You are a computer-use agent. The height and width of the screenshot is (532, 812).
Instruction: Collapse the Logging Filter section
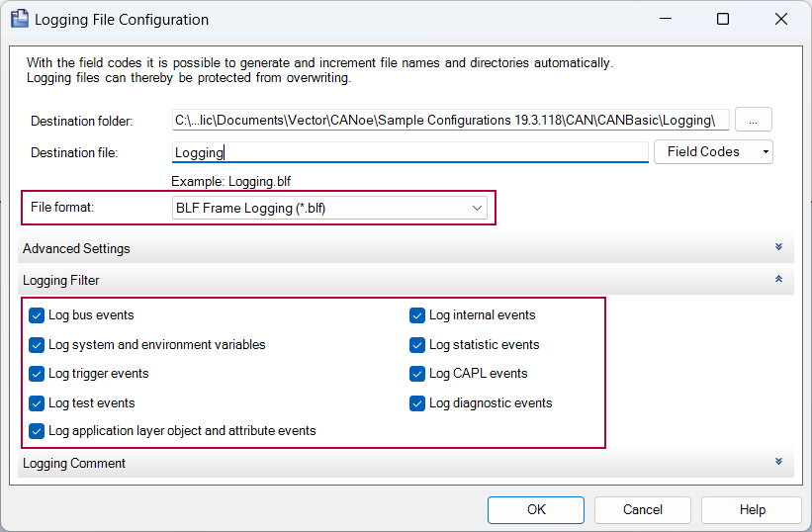(x=778, y=280)
